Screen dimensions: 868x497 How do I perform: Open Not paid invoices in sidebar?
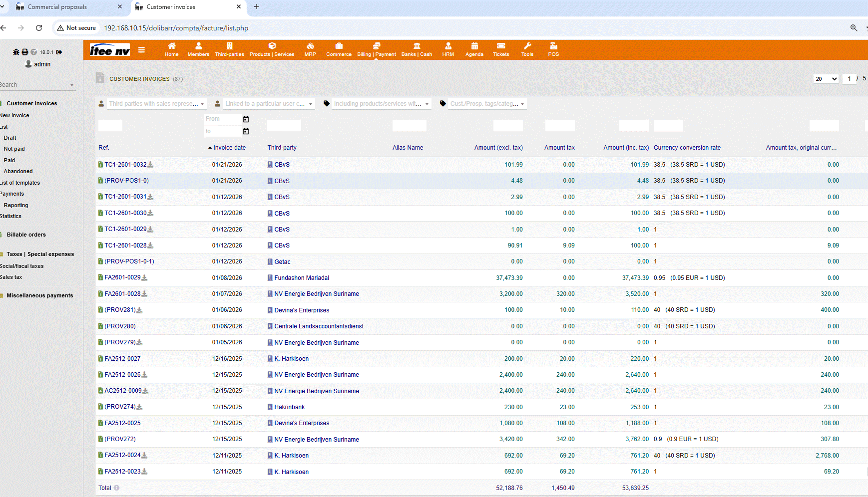coord(14,149)
